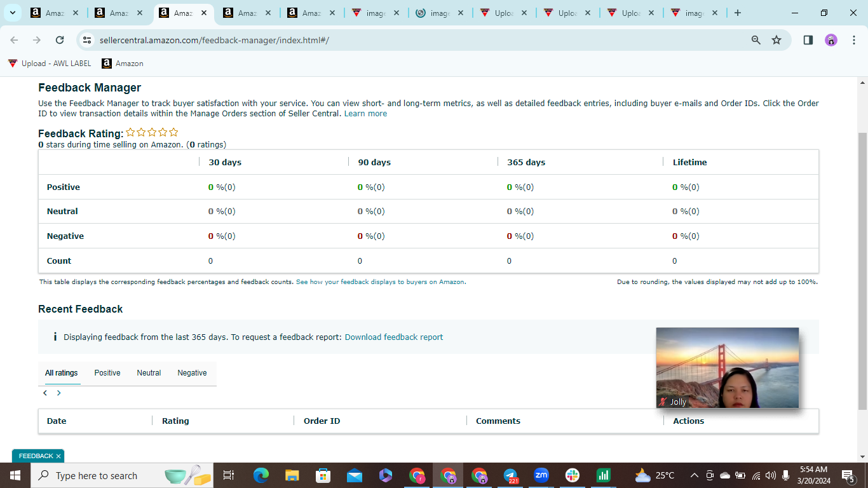Click the Actions column header
Screen dimensions: 868x488
coord(689,421)
